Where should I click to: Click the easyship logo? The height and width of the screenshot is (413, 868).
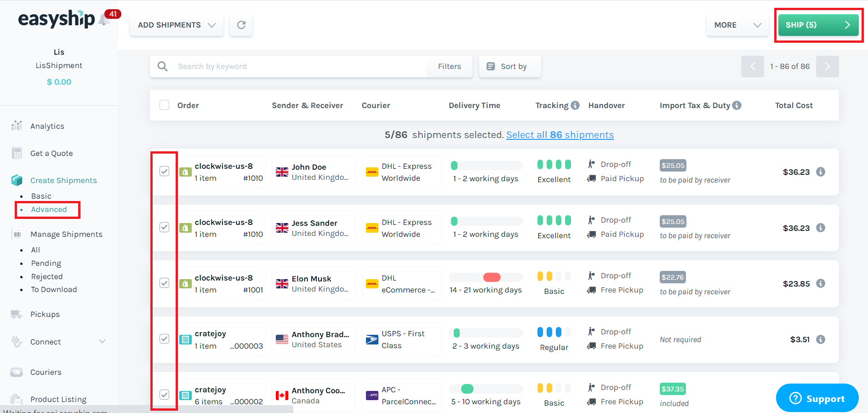click(x=57, y=19)
